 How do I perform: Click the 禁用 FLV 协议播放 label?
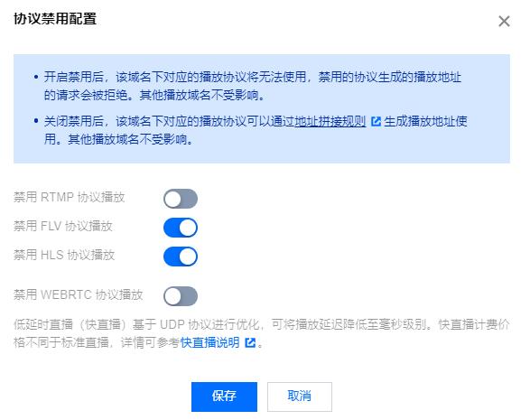[63, 226]
